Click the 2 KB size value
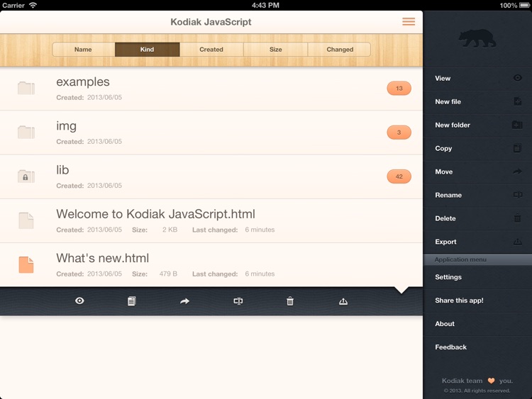The height and width of the screenshot is (399, 532). [x=170, y=230]
